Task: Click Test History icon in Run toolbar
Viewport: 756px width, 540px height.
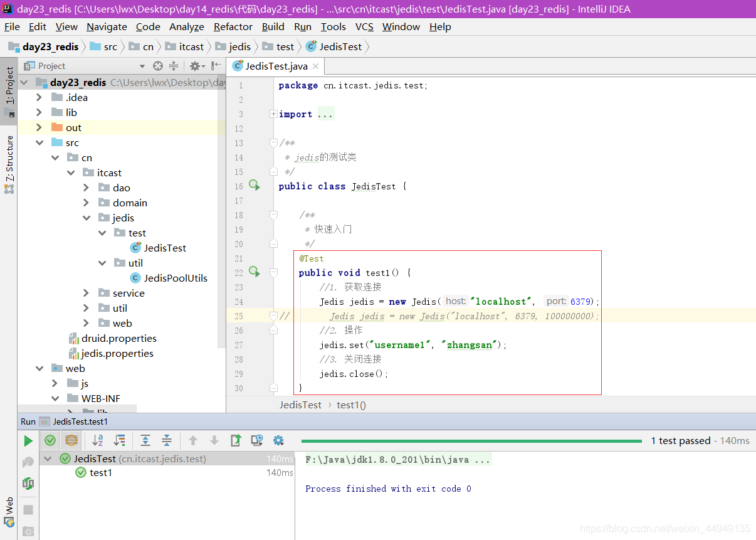Action: (256, 440)
